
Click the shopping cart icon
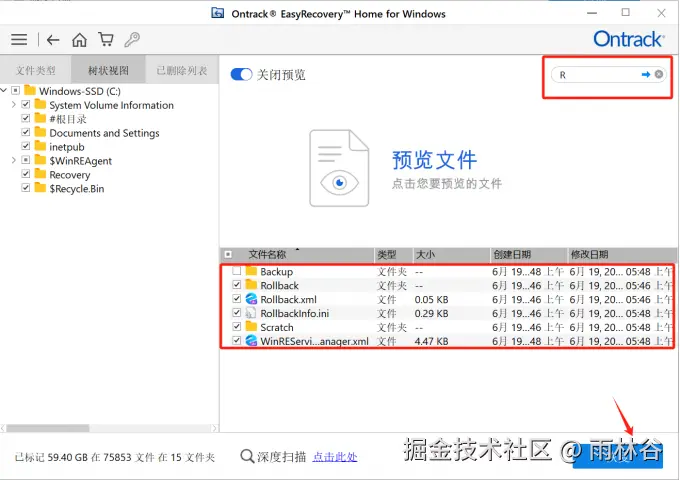[x=106, y=39]
